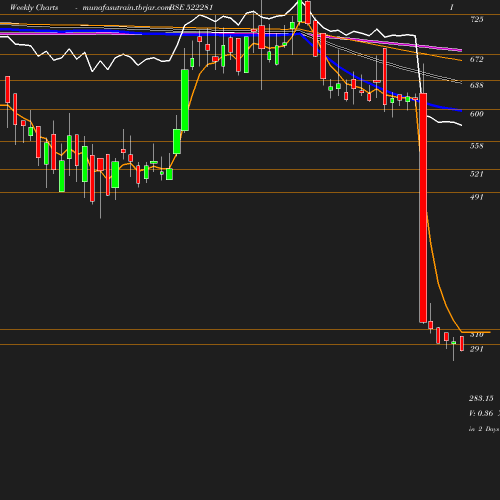500x500 pixels.
Task: Click the 638 price axis label
Action: point(477,85)
